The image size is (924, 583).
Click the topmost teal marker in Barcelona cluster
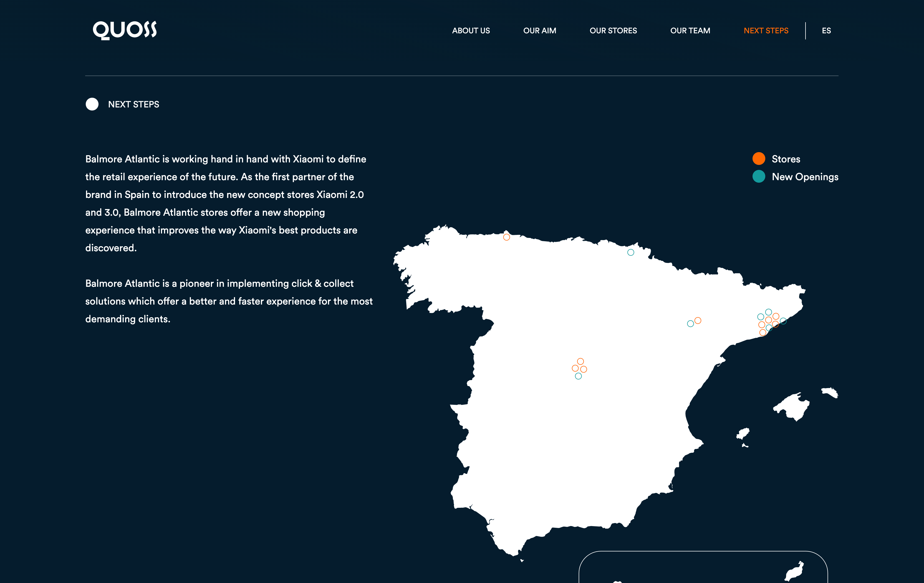pos(768,312)
